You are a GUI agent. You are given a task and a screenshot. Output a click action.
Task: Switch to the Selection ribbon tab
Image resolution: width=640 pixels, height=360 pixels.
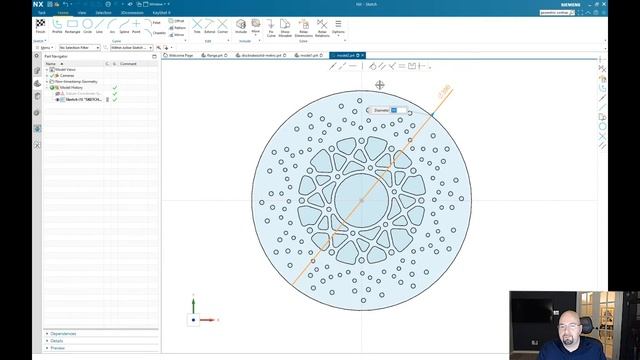(103, 13)
